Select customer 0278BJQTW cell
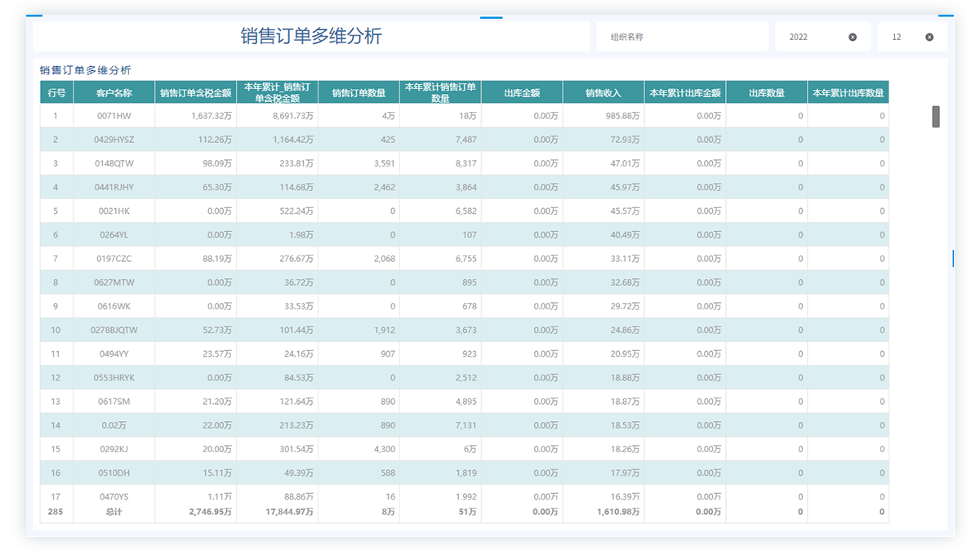 coord(114,331)
